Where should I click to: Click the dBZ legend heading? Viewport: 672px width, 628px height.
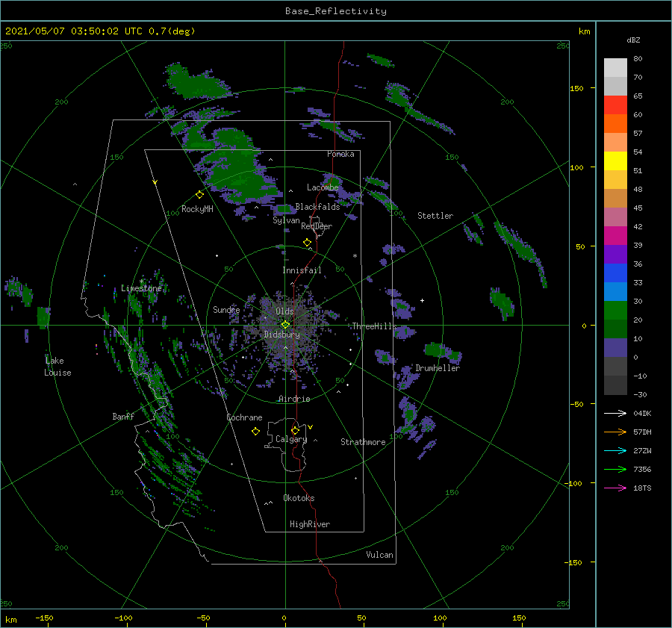(633, 40)
